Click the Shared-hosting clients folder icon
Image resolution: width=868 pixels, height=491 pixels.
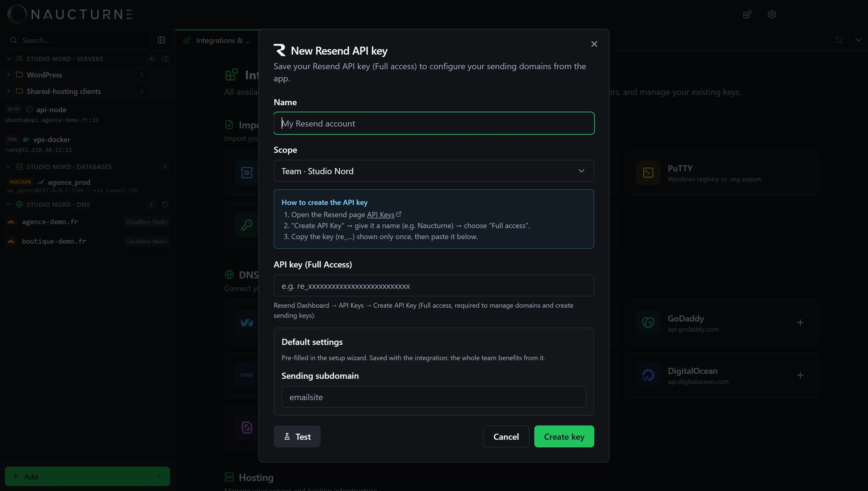[x=20, y=91]
